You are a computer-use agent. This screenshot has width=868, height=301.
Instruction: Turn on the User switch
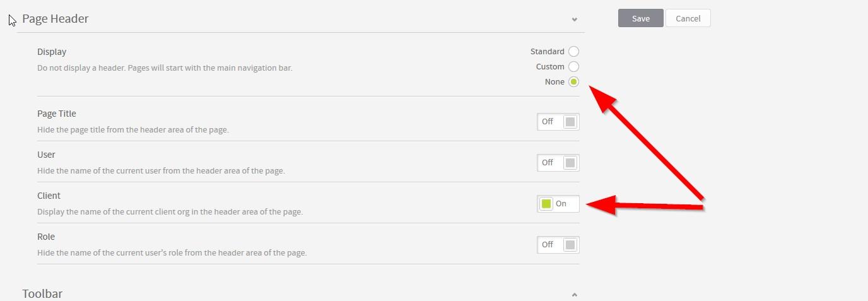(x=558, y=163)
